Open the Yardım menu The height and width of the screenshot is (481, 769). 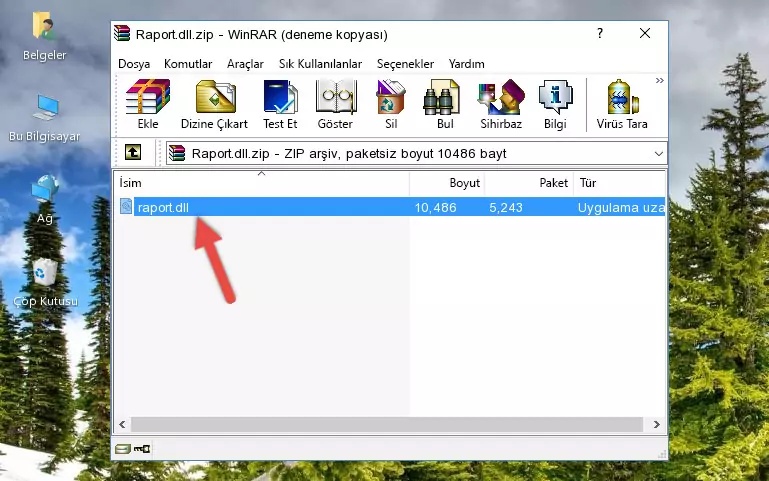[x=466, y=64]
